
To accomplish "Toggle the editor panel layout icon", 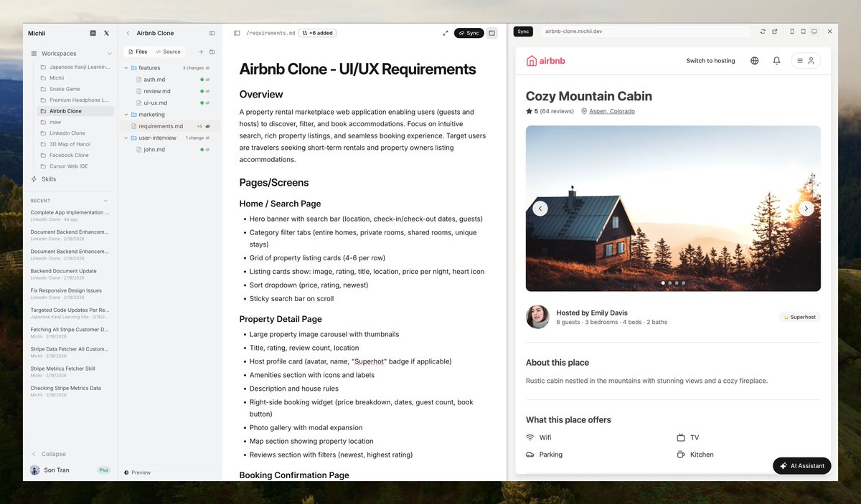I will tap(491, 32).
